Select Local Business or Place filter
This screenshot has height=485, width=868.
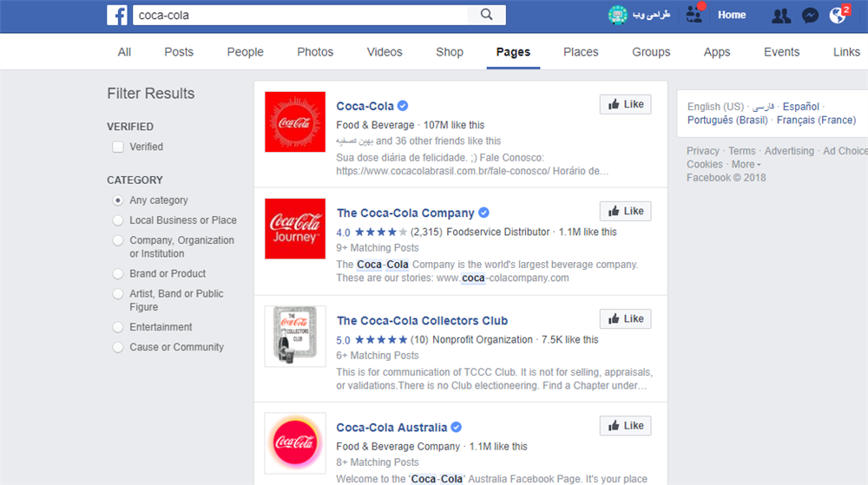(118, 220)
